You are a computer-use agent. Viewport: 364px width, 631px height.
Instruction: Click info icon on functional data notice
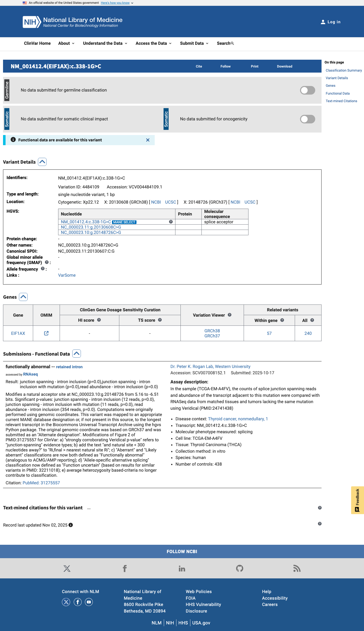[13, 140]
